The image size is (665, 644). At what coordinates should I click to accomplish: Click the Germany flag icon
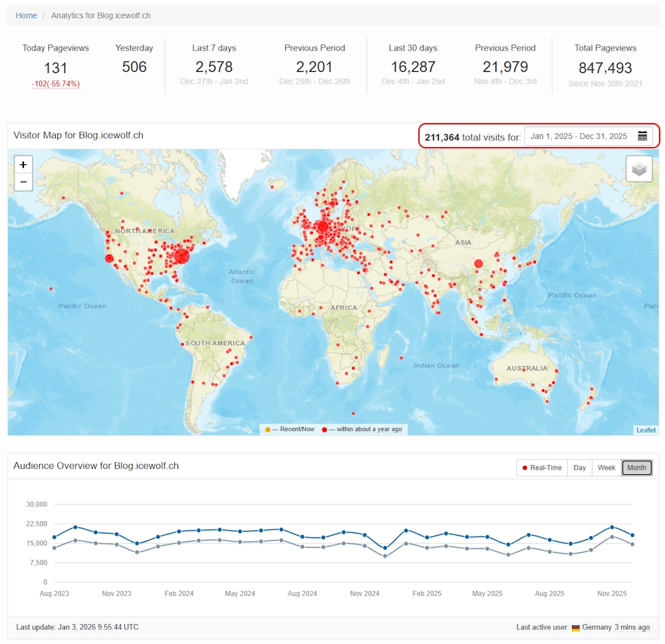click(575, 627)
